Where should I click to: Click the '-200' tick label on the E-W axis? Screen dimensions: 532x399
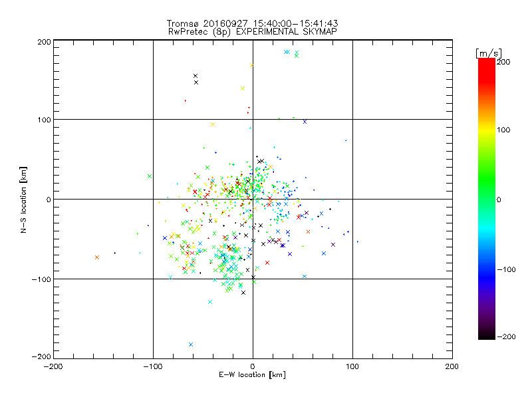pos(53,366)
